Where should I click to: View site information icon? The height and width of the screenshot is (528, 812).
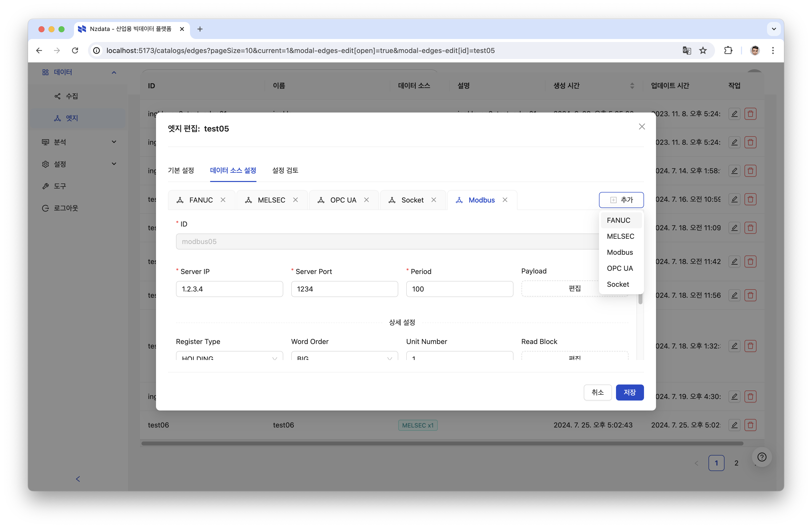coord(97,50)
